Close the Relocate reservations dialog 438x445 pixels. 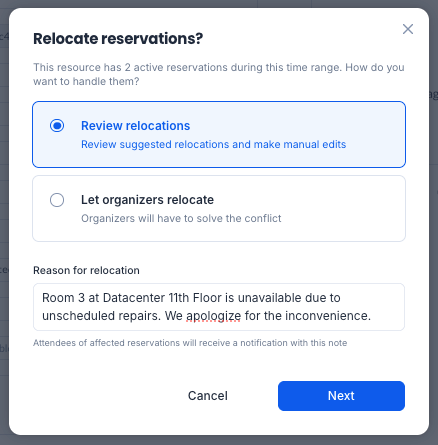pyautogui.click(x=408, y=29)
